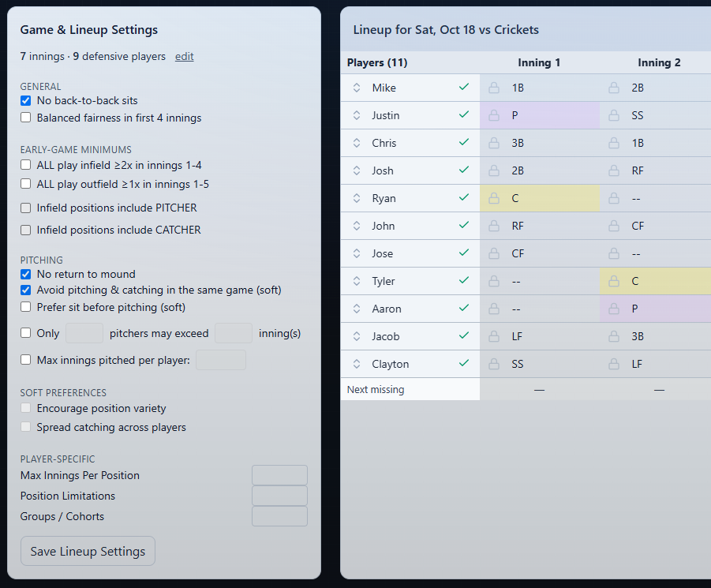Select the Inning 2 column header
The width and height of the screenshot is (711, 588).
click(x=658, y=62)
